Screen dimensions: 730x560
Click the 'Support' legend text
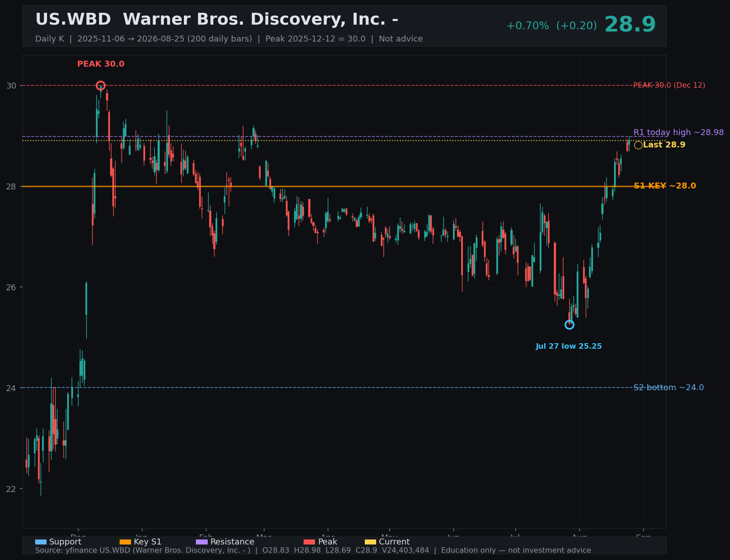[65, 542]
